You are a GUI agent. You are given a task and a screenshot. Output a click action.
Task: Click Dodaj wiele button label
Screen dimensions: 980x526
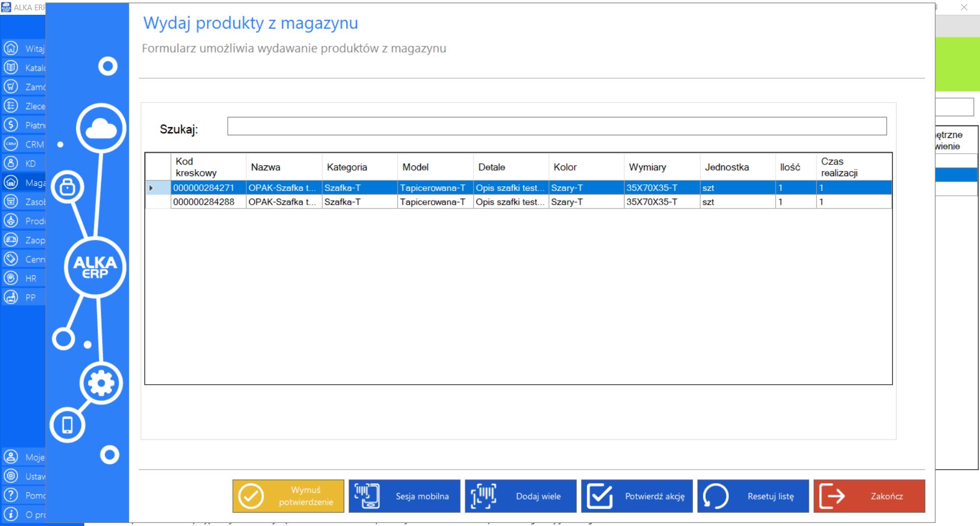538,496
